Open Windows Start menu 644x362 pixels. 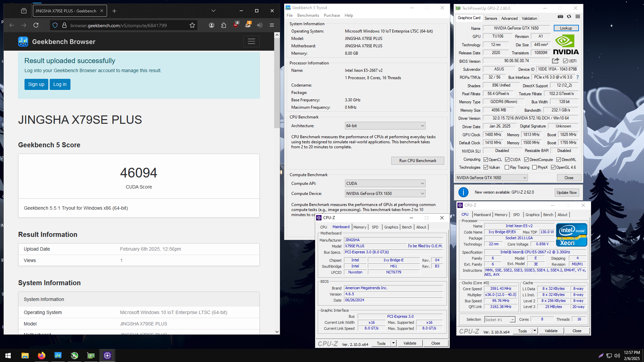pos(8,356)
